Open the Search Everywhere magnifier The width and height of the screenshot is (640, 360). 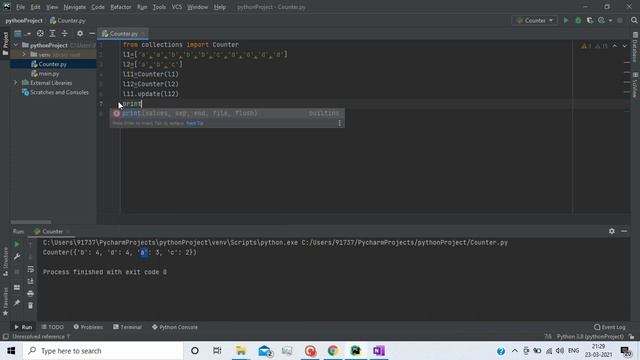point(634,20)
